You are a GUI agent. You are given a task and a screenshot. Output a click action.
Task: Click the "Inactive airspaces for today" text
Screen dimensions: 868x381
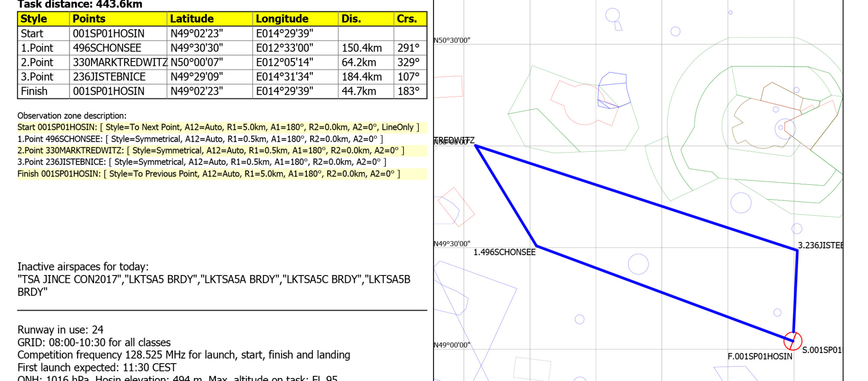pyautogui.click(x=83, y=267)
